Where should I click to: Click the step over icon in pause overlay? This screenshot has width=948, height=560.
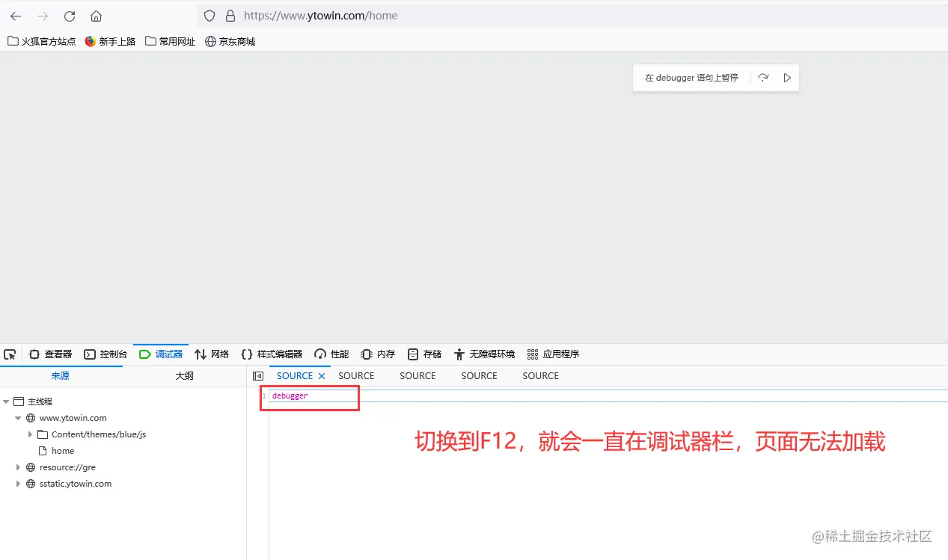click(763, 78)
